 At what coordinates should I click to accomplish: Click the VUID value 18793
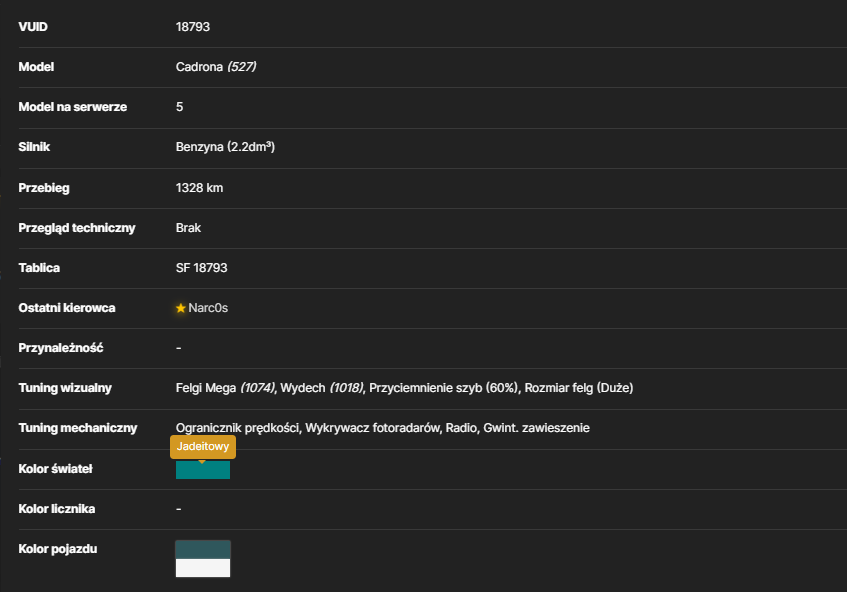tap(192, 27)
